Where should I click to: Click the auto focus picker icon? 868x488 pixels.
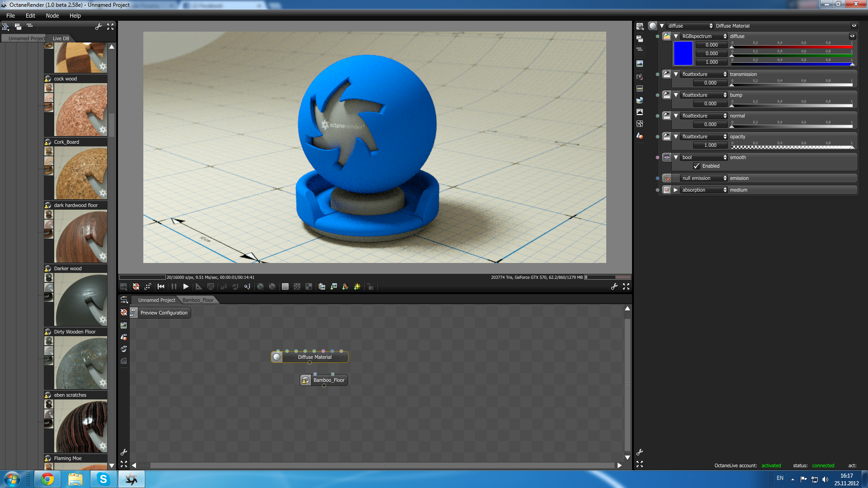coord(223,286)
